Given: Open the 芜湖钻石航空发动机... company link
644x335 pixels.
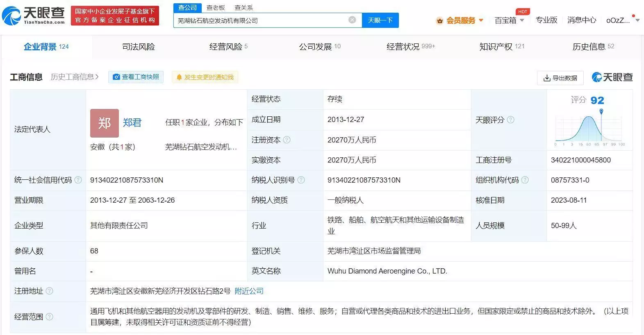Looking at the screenshot, I should click(201, 147).
